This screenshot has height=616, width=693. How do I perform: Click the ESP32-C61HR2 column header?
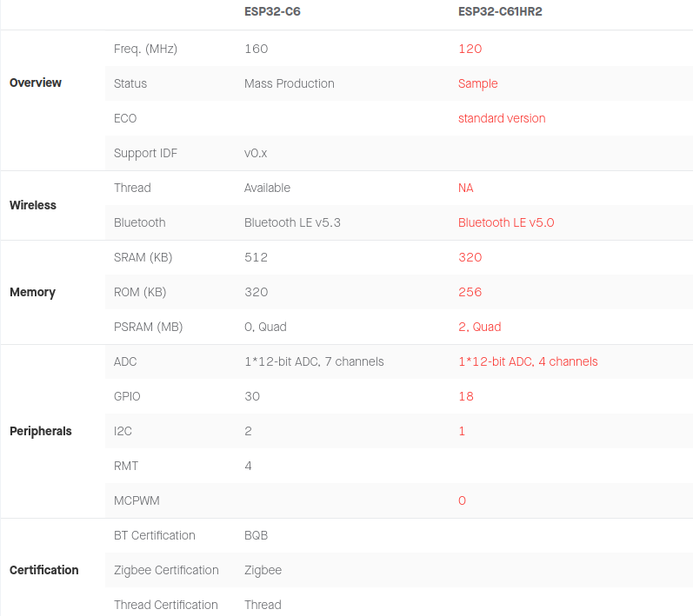[500, 11]
